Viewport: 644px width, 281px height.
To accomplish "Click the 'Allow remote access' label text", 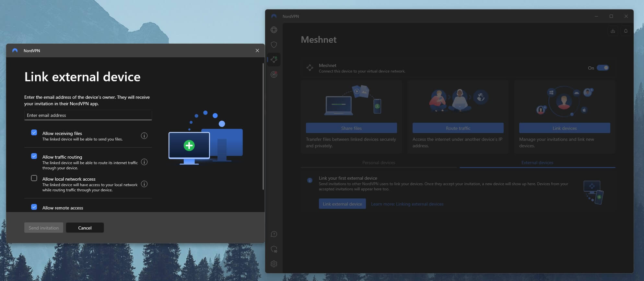I will tap(63, 208).
